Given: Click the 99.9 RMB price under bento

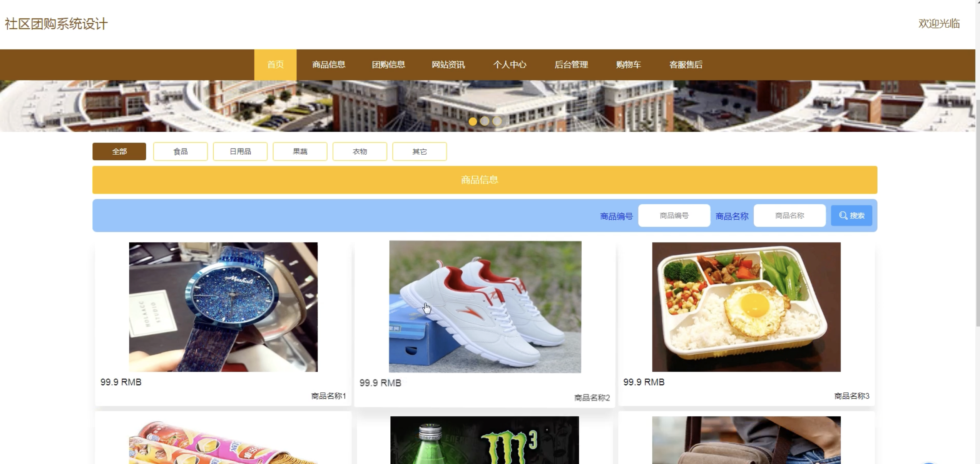Looking at the screenshot, I should 644,382.
